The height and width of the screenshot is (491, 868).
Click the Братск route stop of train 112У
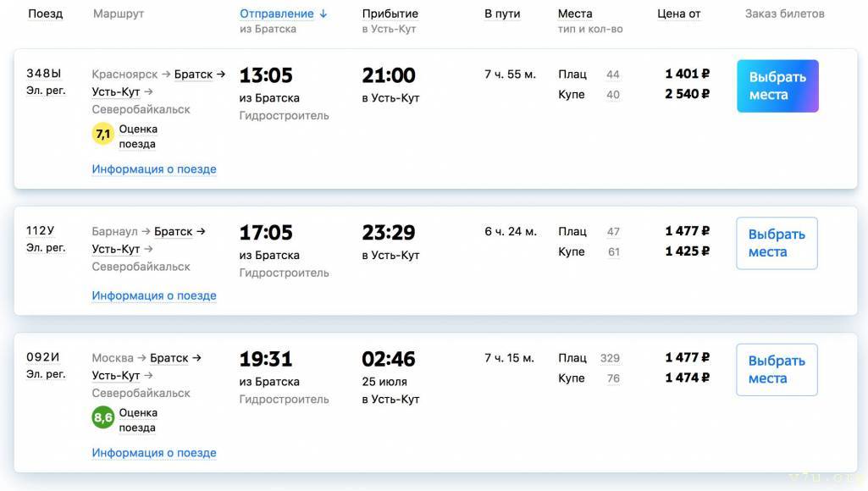tap(174, 232)
